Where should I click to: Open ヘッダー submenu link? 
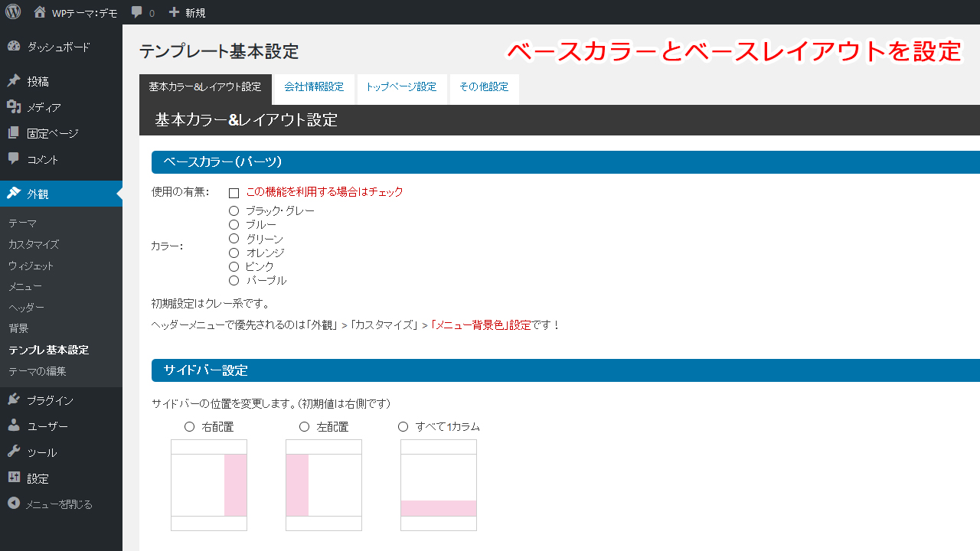(x=27, y=308)
